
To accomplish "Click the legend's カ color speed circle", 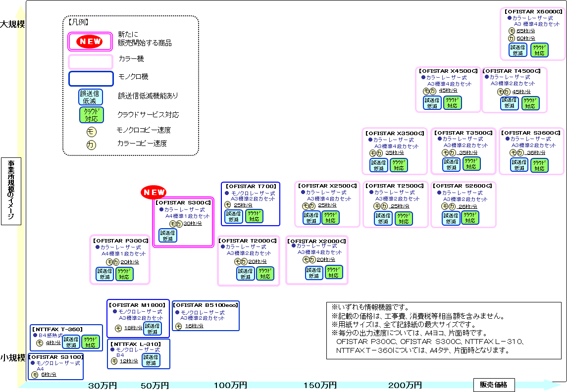I will (x=91, y=145).
